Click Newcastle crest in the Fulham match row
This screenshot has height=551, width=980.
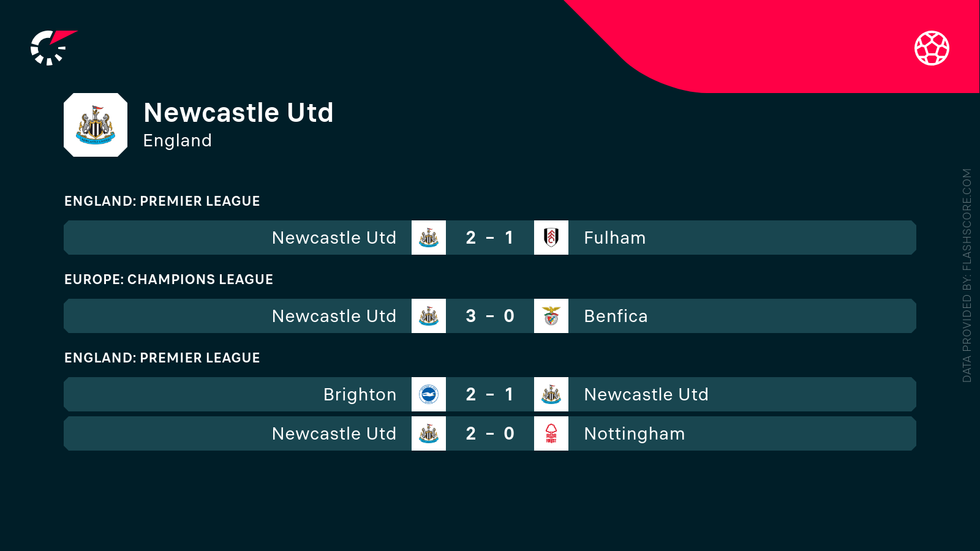[x=429, y=238]
